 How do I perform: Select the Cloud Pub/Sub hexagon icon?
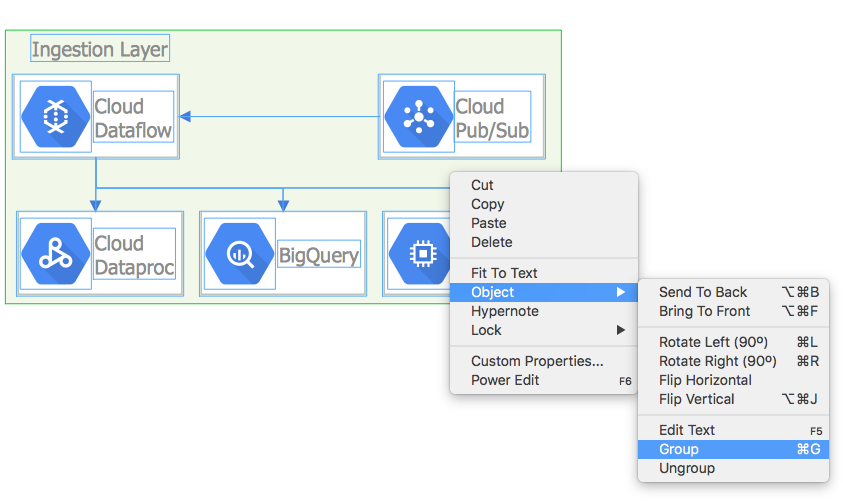[x=419, y=117]
